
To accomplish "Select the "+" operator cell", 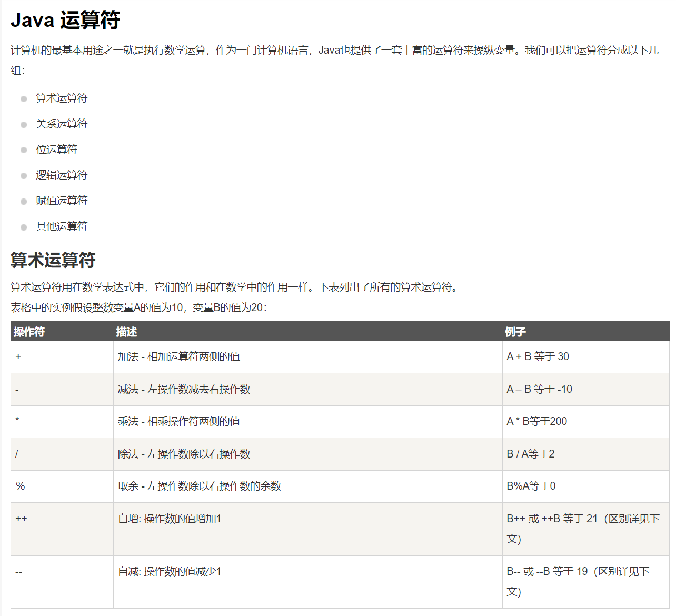I will (x=62, y=357).
